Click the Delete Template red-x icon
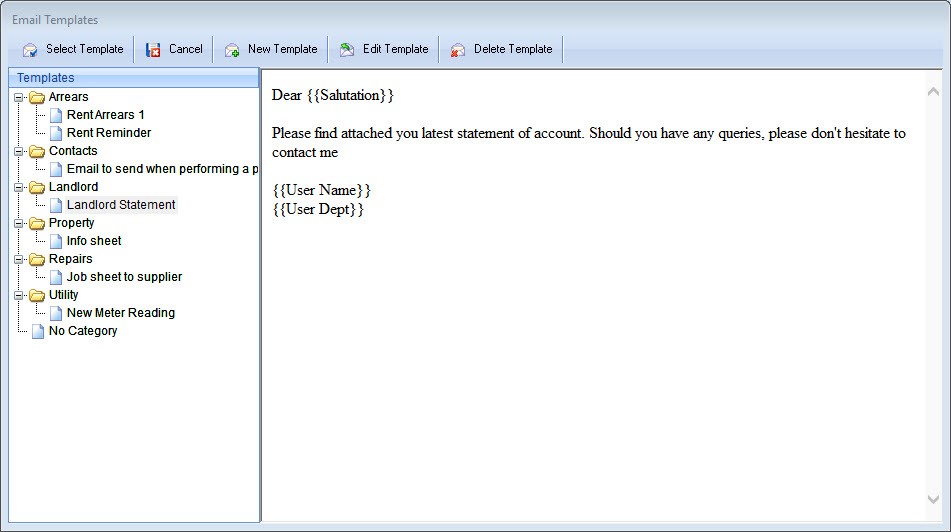The height and width of the screenshot is (532, 951). [x=457, y=50]
